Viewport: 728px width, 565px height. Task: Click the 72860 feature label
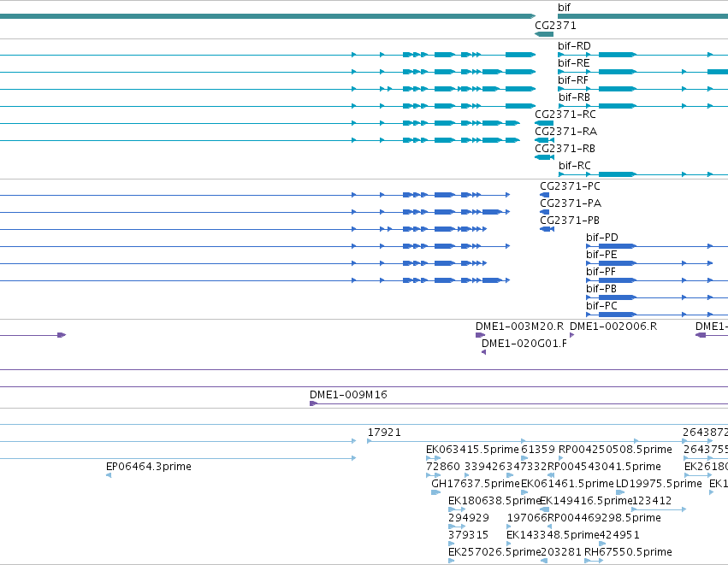point(443,467)
